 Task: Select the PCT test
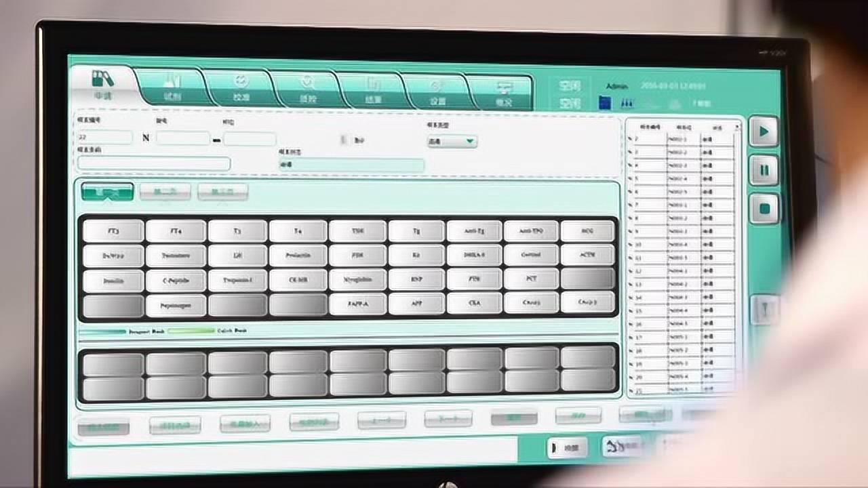point(532,279)
